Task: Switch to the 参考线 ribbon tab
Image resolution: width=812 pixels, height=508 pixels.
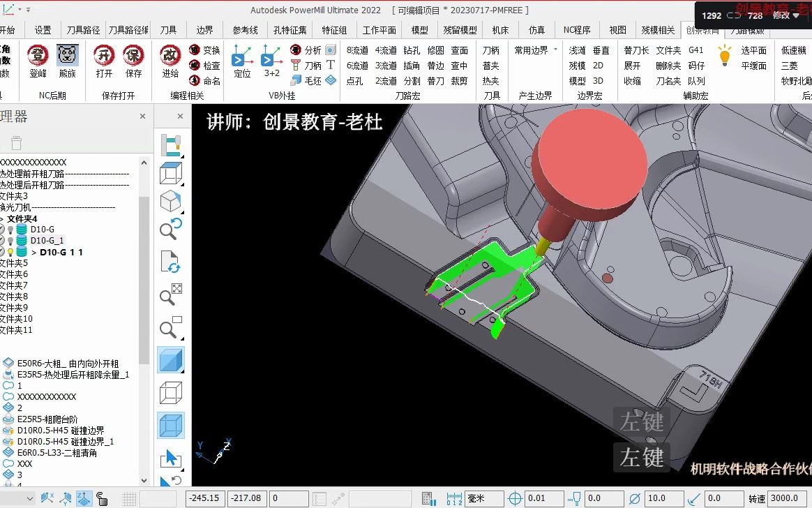Action: coord(245,30)
